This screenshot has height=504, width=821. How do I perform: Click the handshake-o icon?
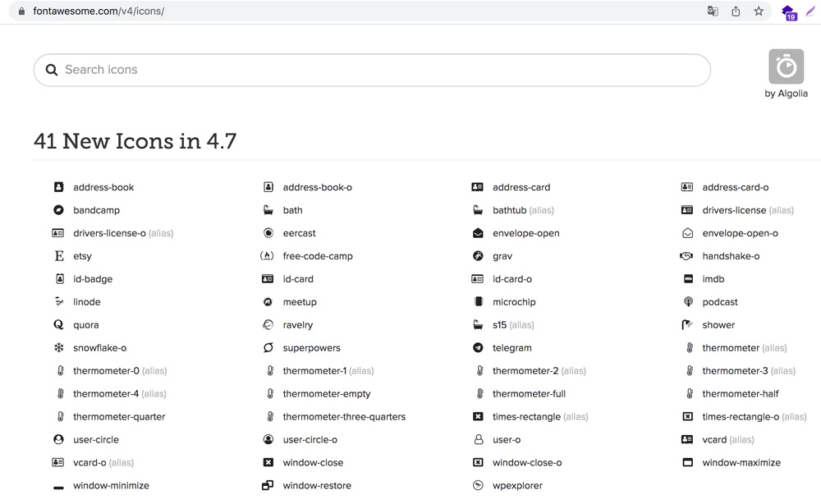(686, 256)
